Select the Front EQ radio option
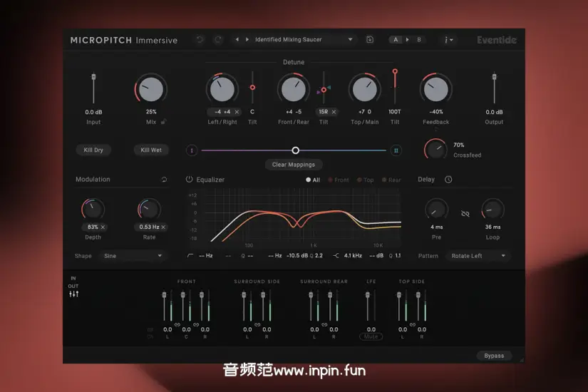The width and height of the screenshot is (588, 392). 339,180
